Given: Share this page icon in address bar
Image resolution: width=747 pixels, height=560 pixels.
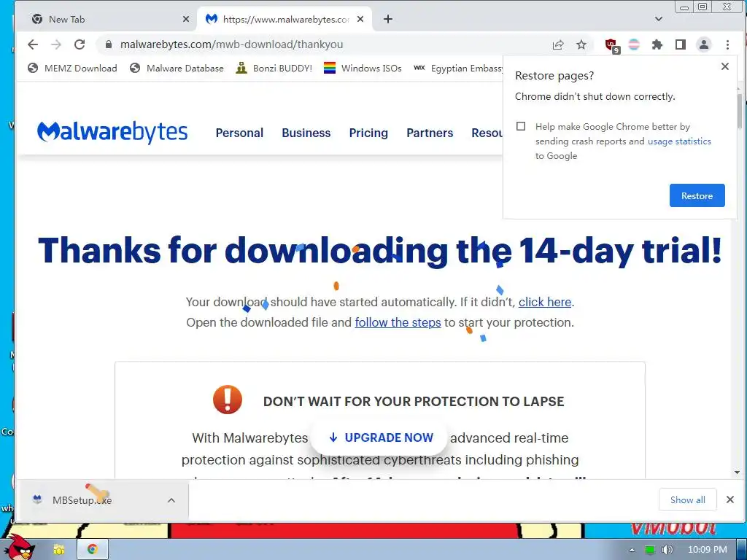Looking at the screenshot, I should click(x=558, y=44).
